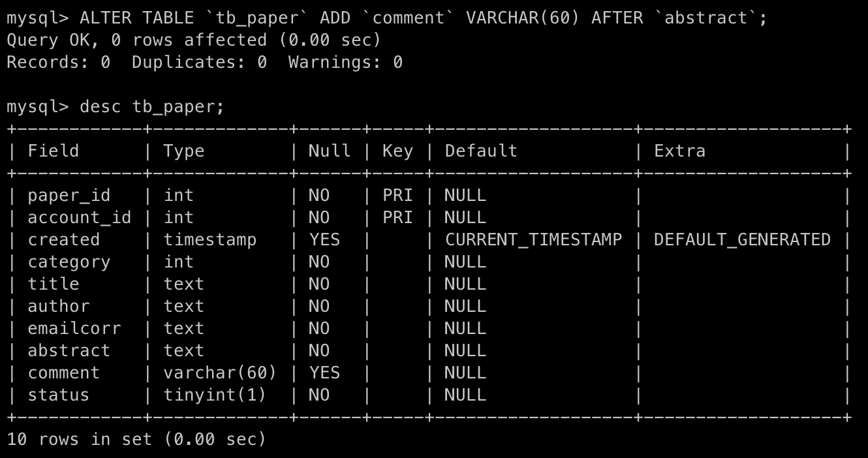Click the 'Type' column header
868x458 pixels.
pos(184,151)
